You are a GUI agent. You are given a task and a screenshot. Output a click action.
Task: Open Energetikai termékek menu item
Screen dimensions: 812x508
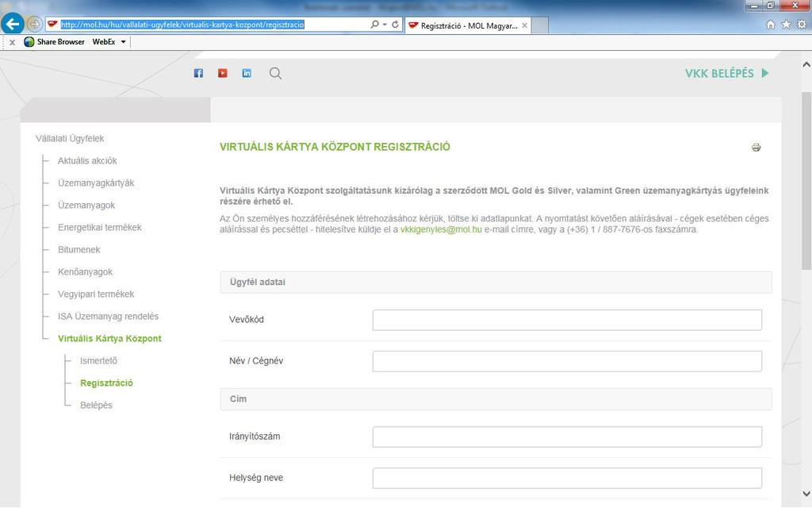99,228
